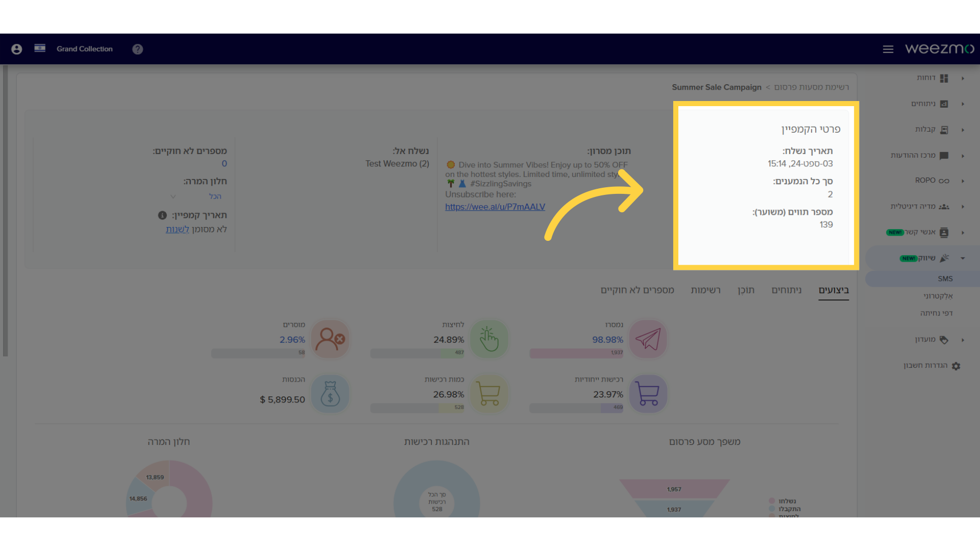This screenshot has height=551, width=980.
Task: Click the חלון המרה donut chart
Action: pyautogui.click(x=169, y=489)
